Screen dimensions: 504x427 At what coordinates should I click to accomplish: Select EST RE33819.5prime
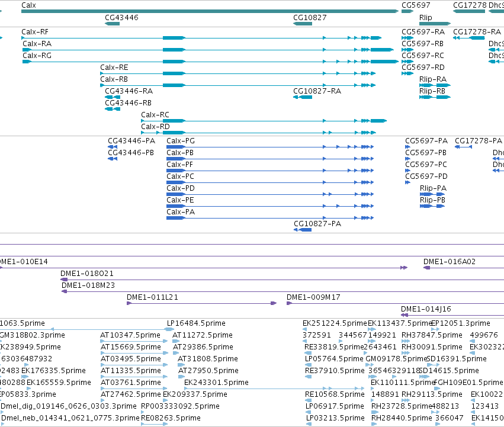334,347
